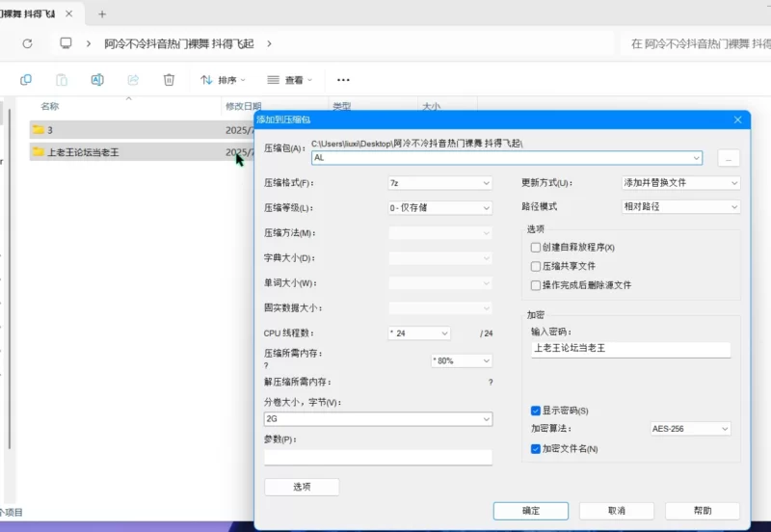This screenshot has width=771, height=532.
Task: Sort by the 名称 column header
Action: click(x=50, y=106)
